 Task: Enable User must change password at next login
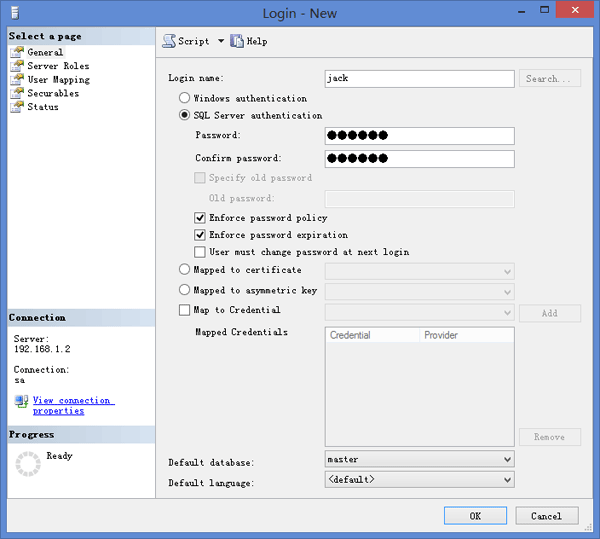pyautogui.click(x=200, y=252)
